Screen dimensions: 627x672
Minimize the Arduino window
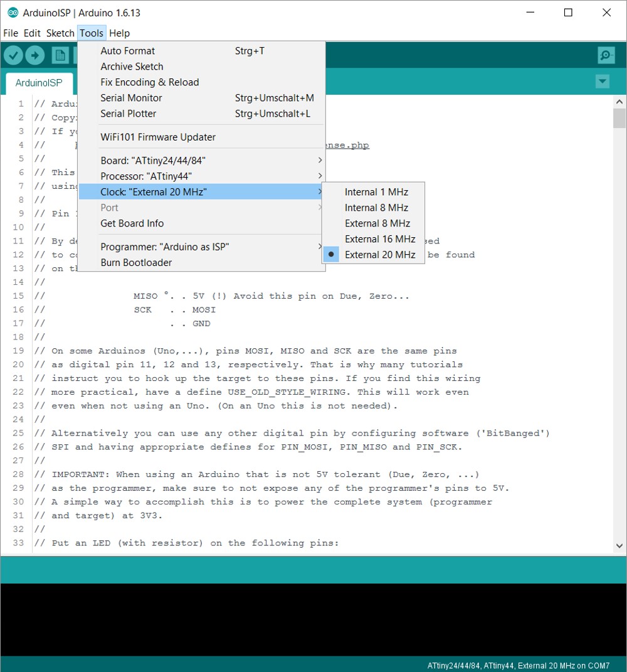click(530, 13)
